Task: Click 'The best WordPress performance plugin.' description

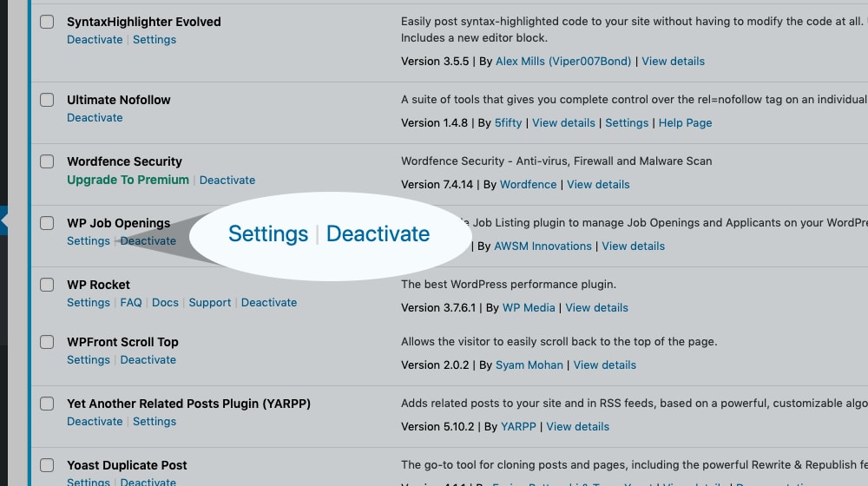Action: (509, 284)
